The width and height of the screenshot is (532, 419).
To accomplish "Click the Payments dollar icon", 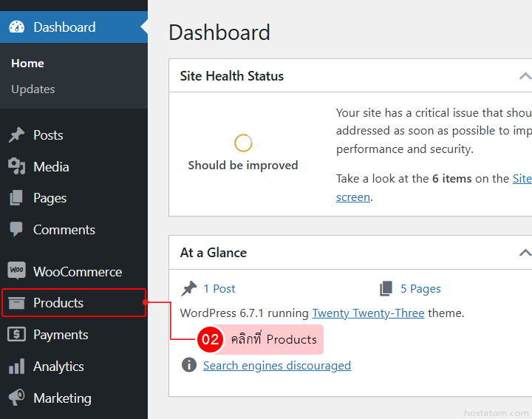I will pos(16,335).
